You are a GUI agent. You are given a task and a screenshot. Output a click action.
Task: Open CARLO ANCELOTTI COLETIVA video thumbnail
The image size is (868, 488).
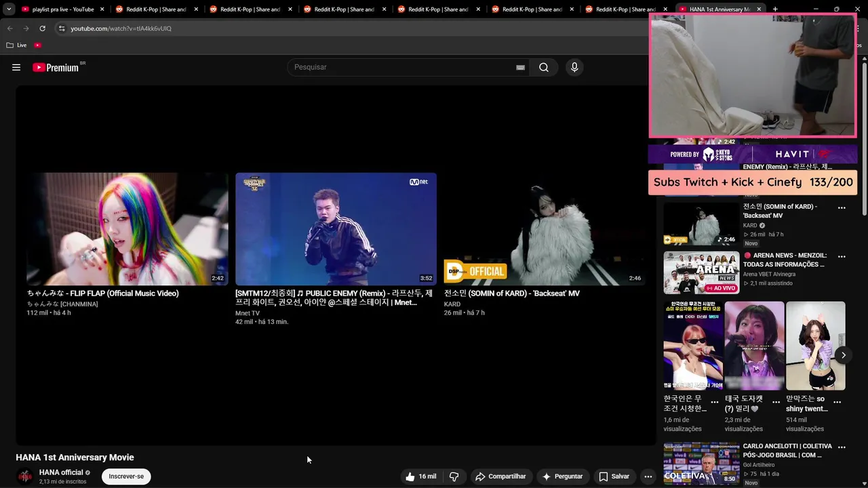point(701,464)
